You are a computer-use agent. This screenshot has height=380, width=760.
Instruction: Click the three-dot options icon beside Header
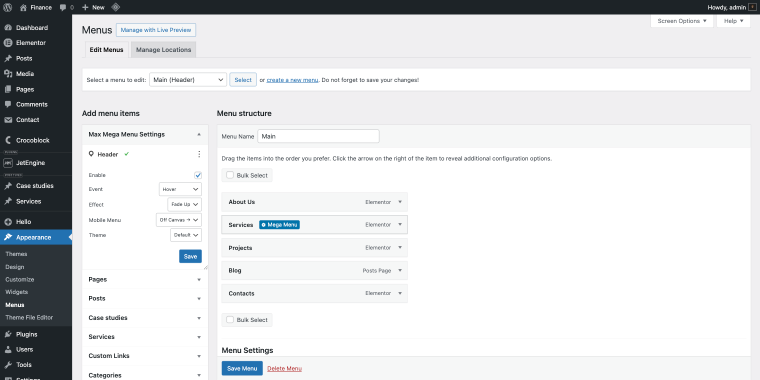tap(199, 154)
